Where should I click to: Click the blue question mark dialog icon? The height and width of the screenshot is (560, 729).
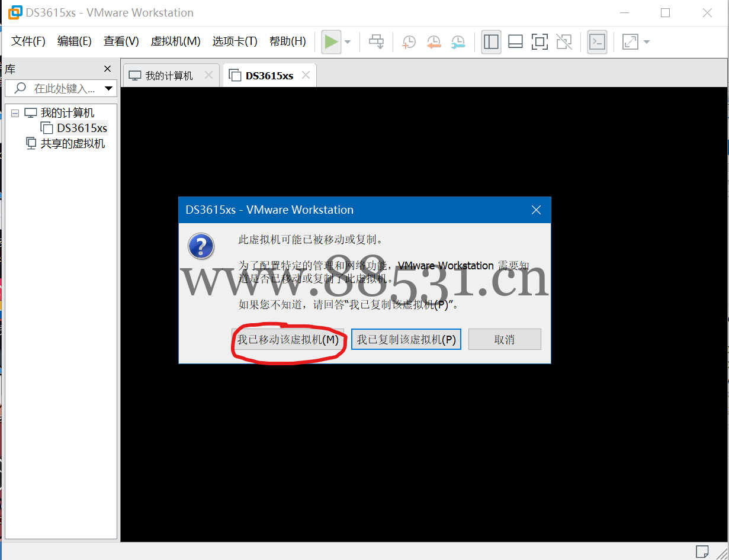click(201, 246)
